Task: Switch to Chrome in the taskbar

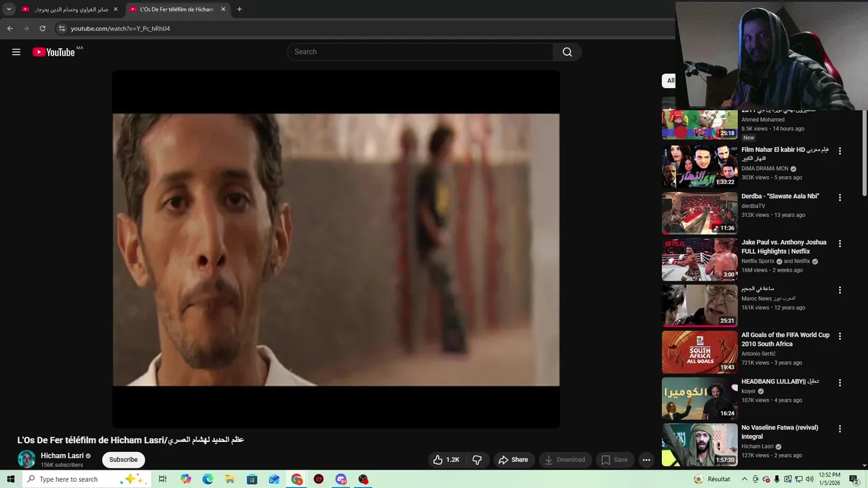Action: tap(297, 479)
